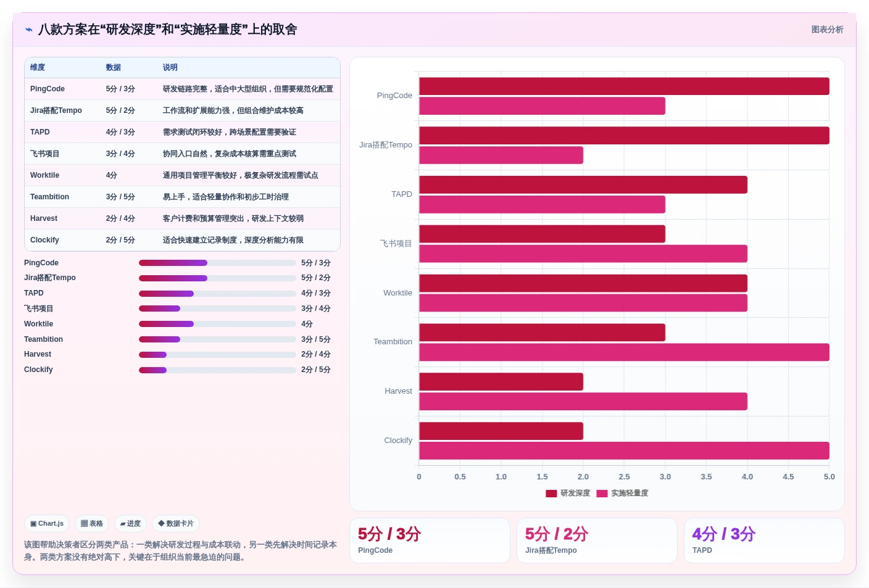Screen dimensions: 869x588
Task: Select the Chart.js tag chip
Action: pos(47,524)
